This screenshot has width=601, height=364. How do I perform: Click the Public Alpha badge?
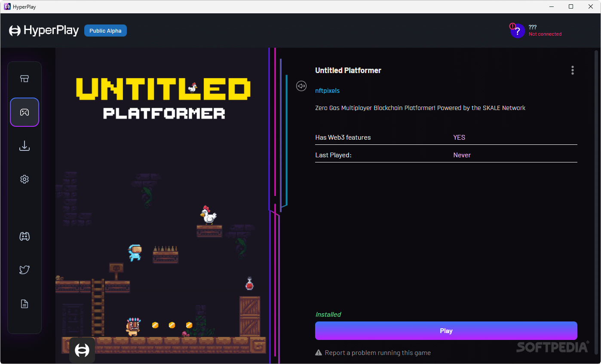tap(105, 31)
